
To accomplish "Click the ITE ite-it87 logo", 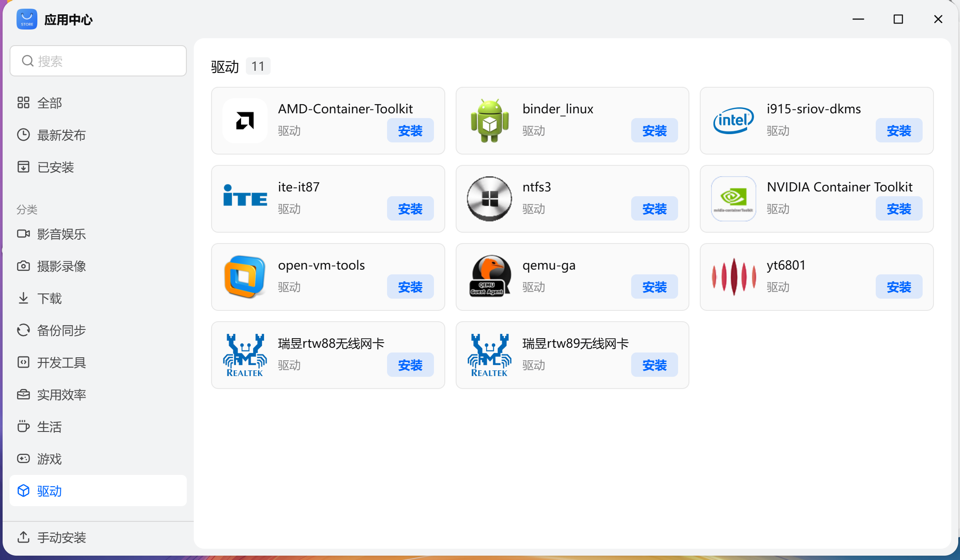I will click(x=245, y=199).
